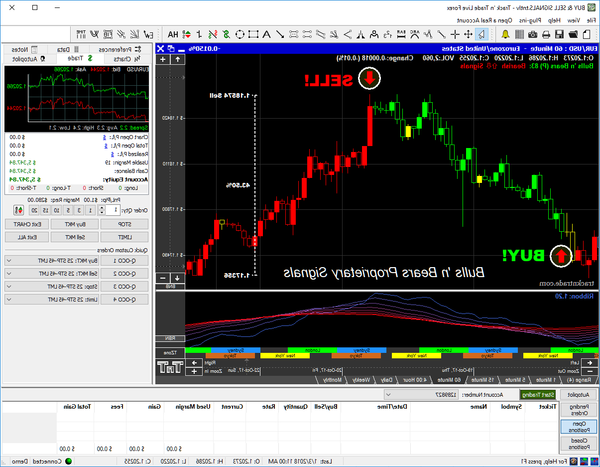Click the Zoom In plus button
Viewport: 600px width, 467px height.
194,371
